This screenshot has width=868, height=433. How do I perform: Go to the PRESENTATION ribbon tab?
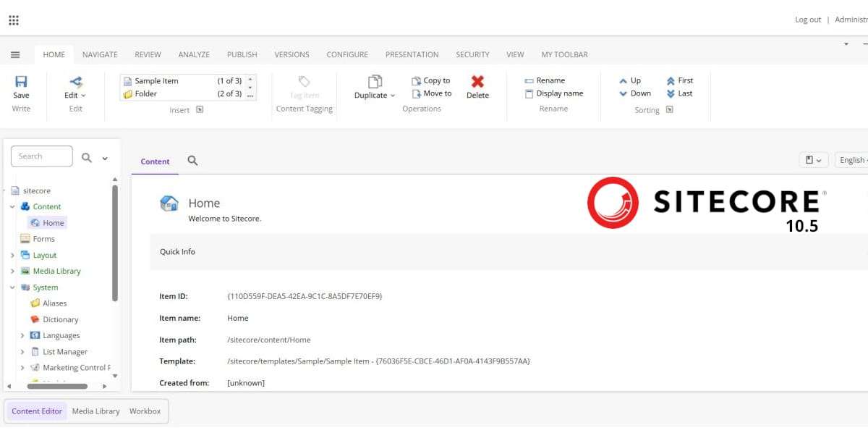point(412,54)
